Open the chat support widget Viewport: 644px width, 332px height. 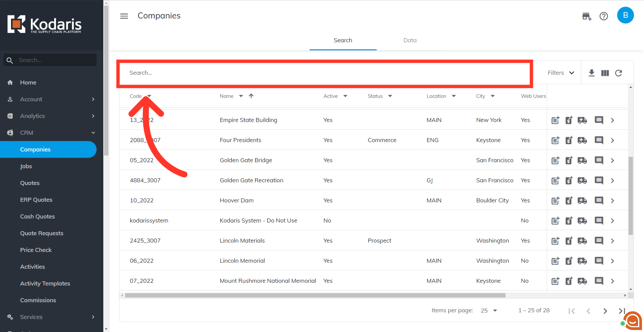click(x=633, y=321)
